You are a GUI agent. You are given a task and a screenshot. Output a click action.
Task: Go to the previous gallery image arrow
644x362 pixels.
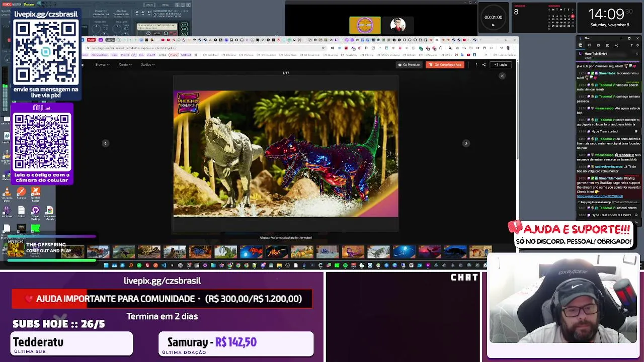click(106, 143)
